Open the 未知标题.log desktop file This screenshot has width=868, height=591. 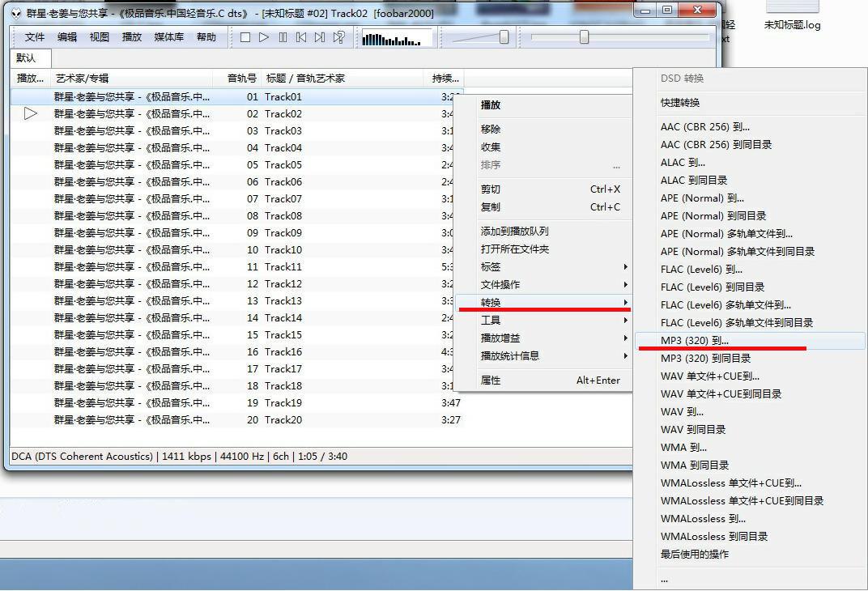(x=792, y=17)
